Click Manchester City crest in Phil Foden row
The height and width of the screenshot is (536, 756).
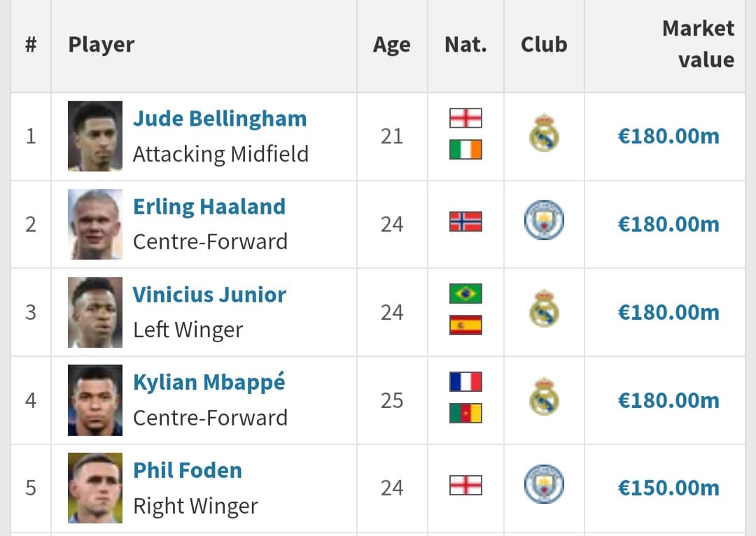pyautogui.click(x=544, y=484)
